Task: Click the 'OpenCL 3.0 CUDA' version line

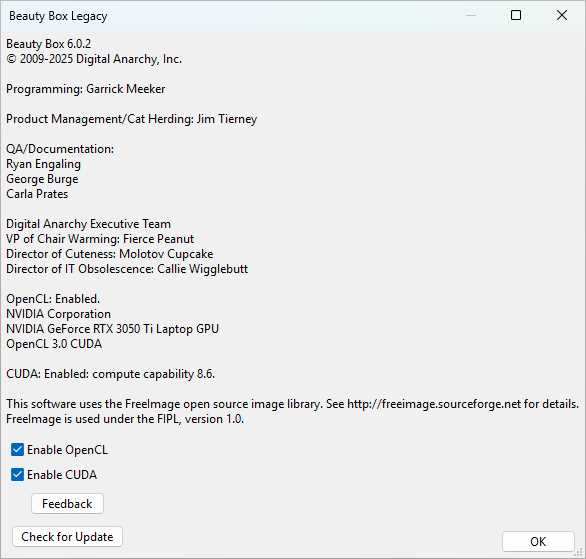Action: tap(54, 344)
